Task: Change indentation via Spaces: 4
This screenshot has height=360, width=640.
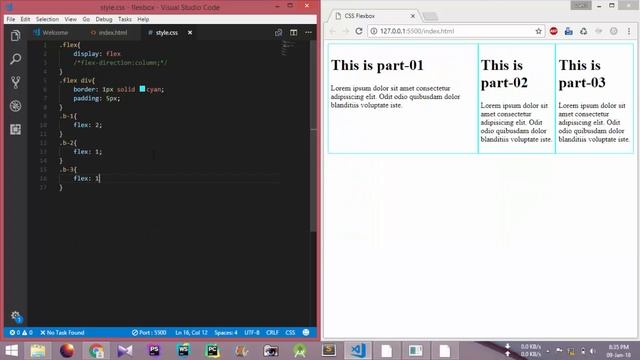Action: point(226,332)
